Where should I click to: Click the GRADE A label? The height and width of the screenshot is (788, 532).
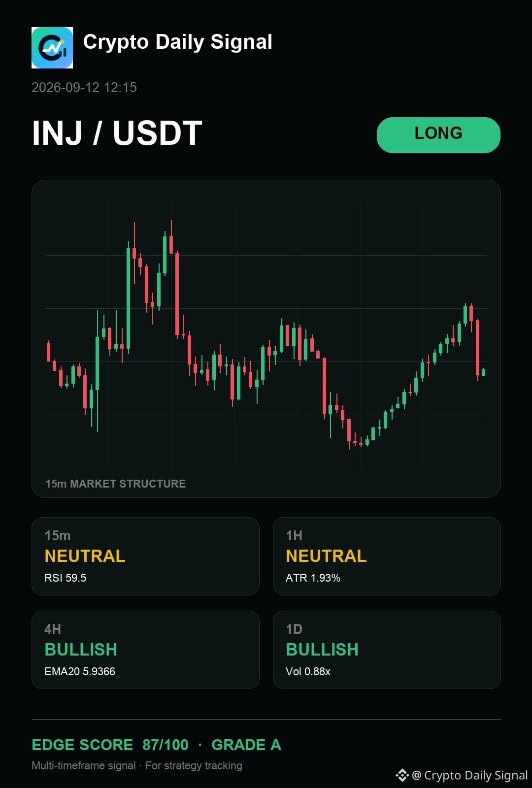[x=246, y=745]
